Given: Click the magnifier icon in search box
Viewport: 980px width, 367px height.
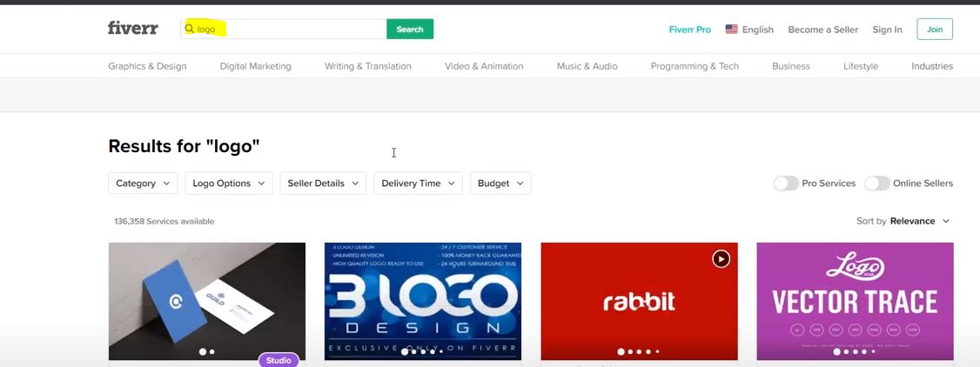Looking at the screenshot, I should point(190,29).
